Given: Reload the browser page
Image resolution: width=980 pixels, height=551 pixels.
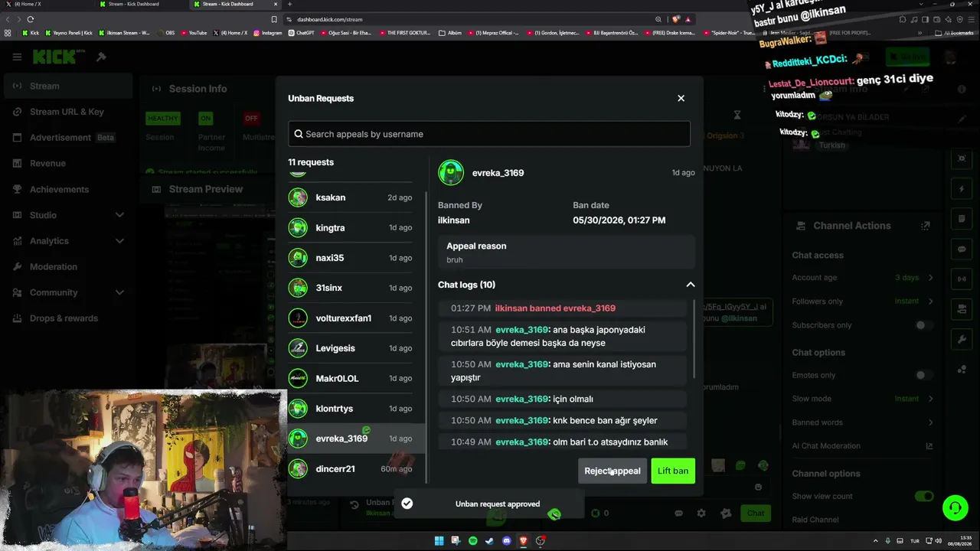Looking at the screenshot, I should point(31,19).
